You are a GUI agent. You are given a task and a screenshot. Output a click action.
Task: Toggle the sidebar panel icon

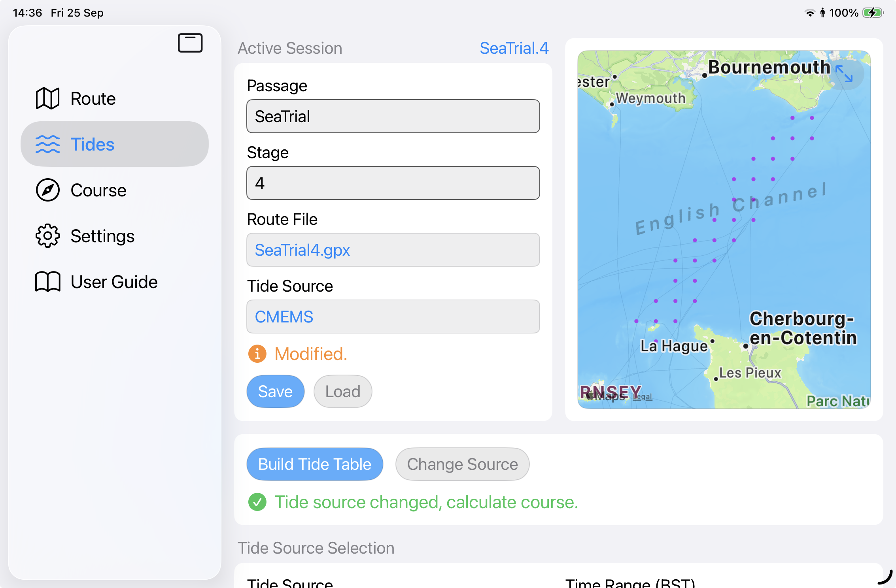[x=190, y=43]
